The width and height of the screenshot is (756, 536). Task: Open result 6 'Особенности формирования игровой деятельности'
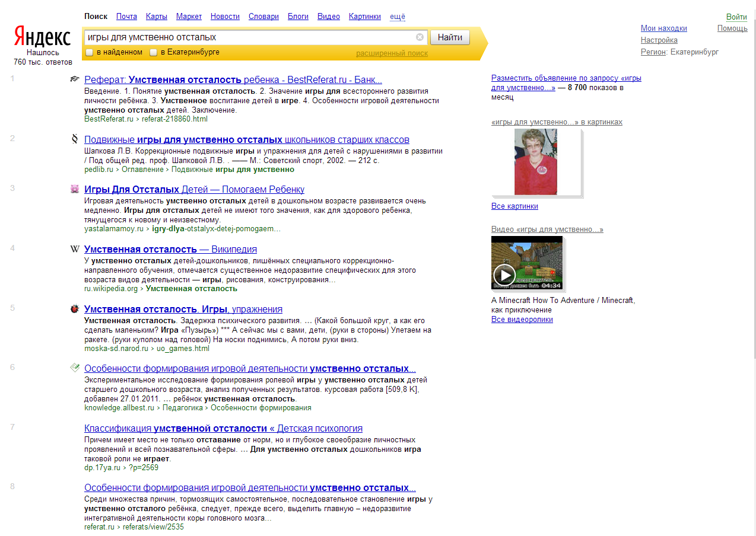coord(250,369)
